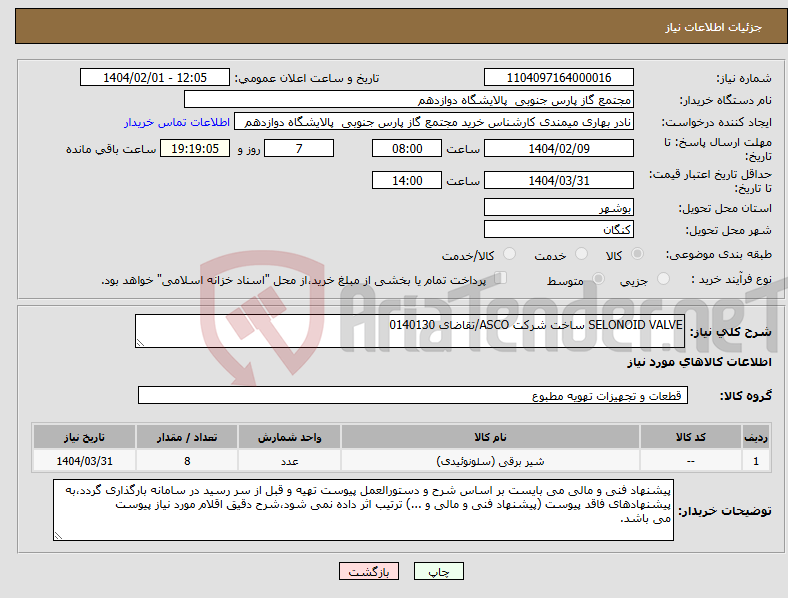Click the buyer organization name field

409,99
